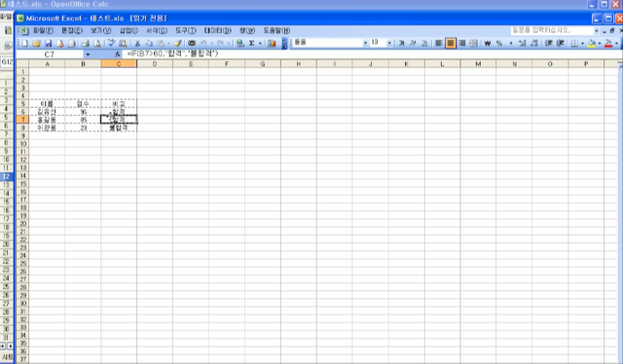Image resolution: width=623 pixels, height=364 pixels.
Task: Apply the red font color
Action: pos(608,43)
